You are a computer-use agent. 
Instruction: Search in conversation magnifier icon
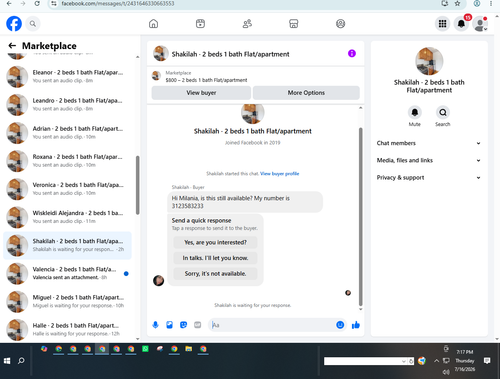pos(443,112)
